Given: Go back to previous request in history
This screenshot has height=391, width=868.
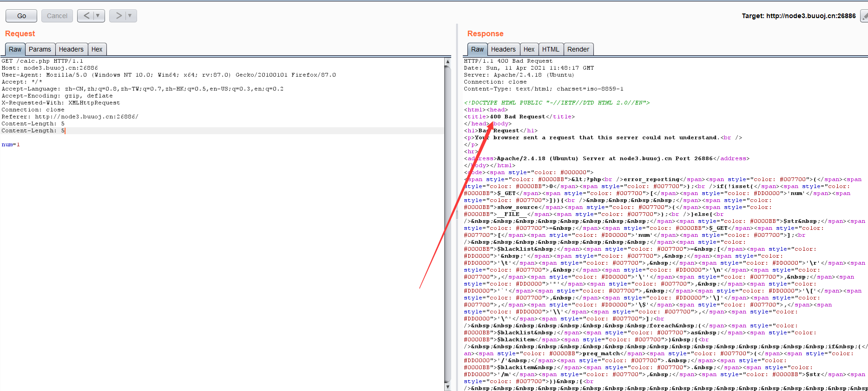Looking at the screenshot, I should [86, 16].
